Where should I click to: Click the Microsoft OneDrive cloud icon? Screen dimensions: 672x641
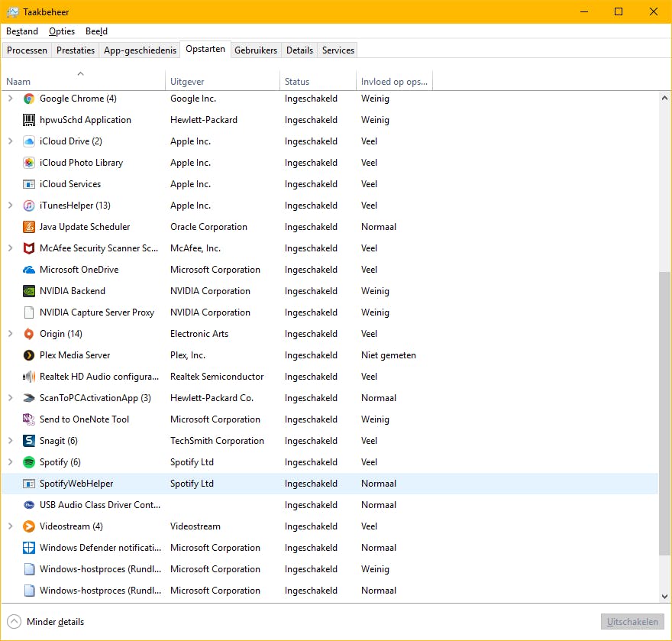[29, 270]
